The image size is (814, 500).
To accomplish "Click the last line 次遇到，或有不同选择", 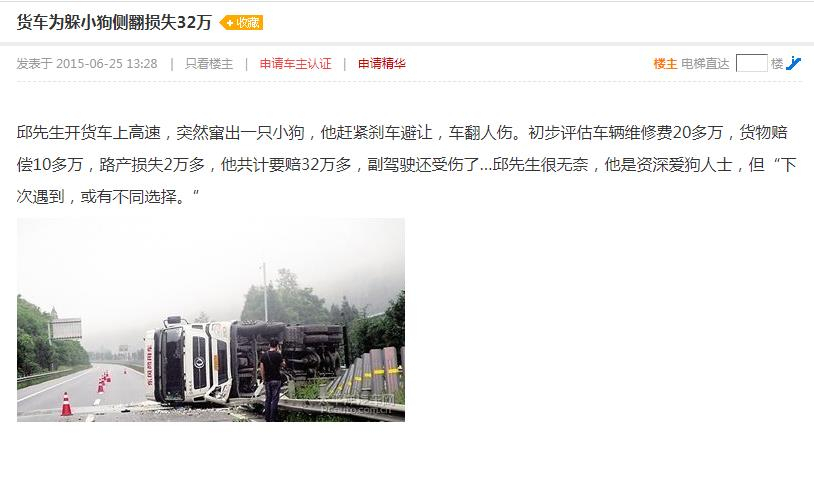I will pos(108,197).
